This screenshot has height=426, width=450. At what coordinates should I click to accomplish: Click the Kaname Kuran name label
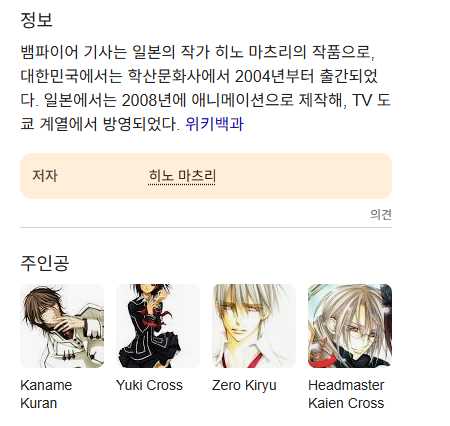coord(46,394)
